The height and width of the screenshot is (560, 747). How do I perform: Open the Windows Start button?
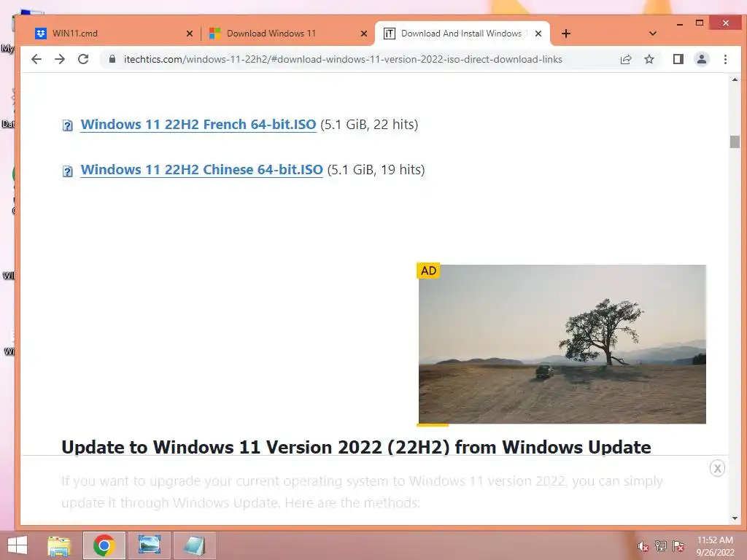coord(18,545)
